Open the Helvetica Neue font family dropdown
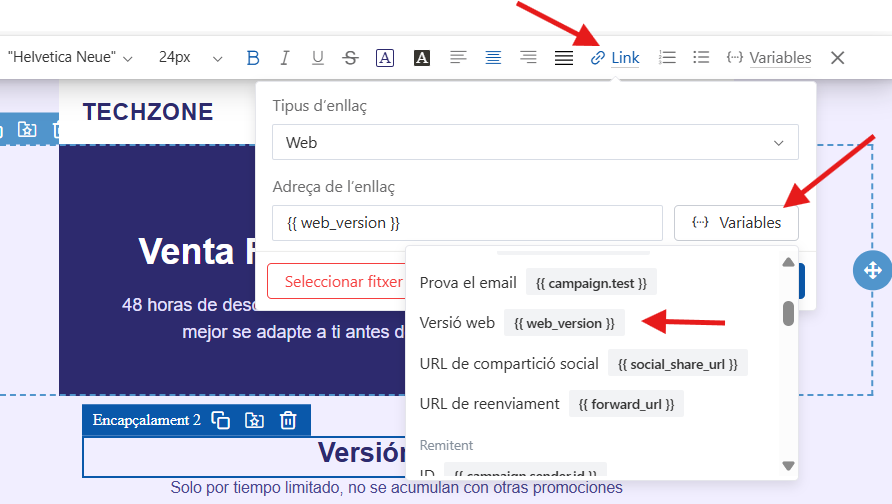This screenshot has height=504, width=892. [70, 57]
